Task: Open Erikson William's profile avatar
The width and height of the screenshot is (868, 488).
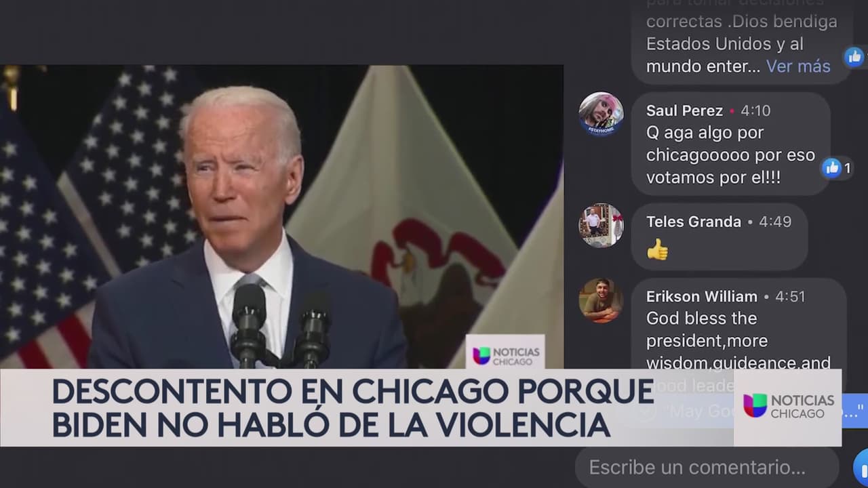Action: pos(601,300)
